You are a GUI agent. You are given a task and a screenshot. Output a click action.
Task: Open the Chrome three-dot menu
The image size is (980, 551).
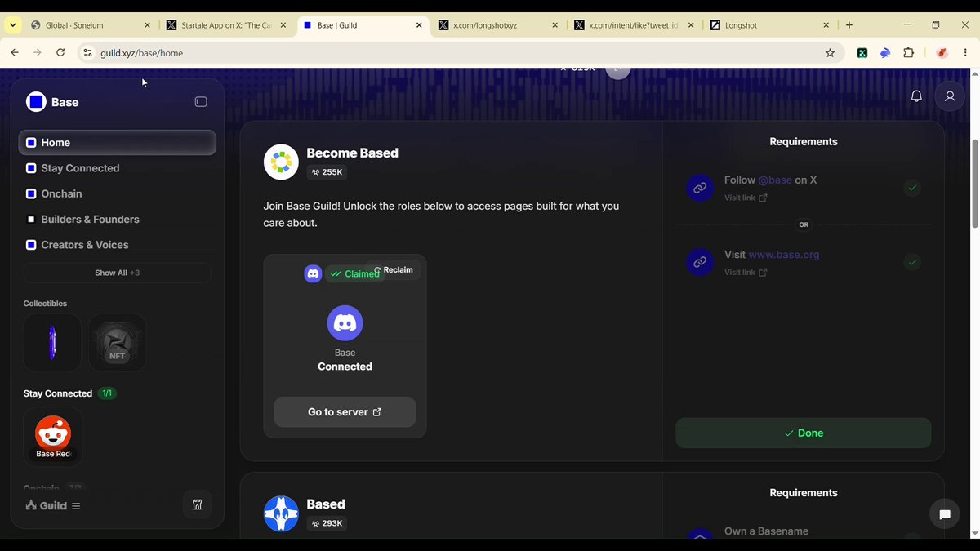965,53
